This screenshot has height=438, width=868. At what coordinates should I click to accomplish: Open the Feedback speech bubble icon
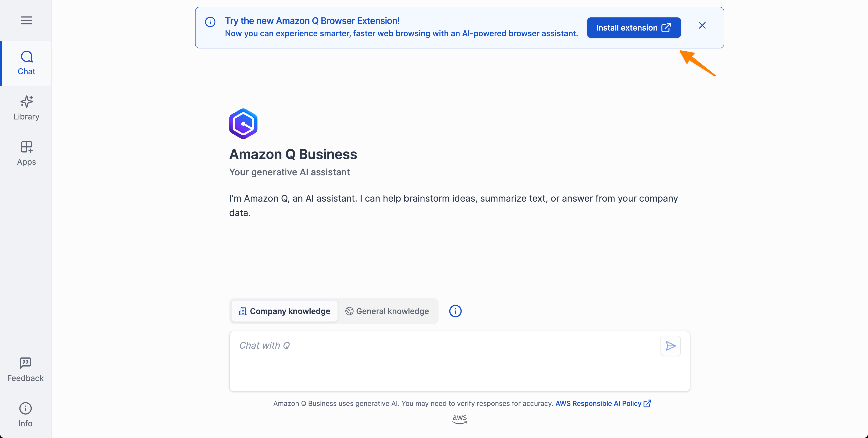point(25,363)
